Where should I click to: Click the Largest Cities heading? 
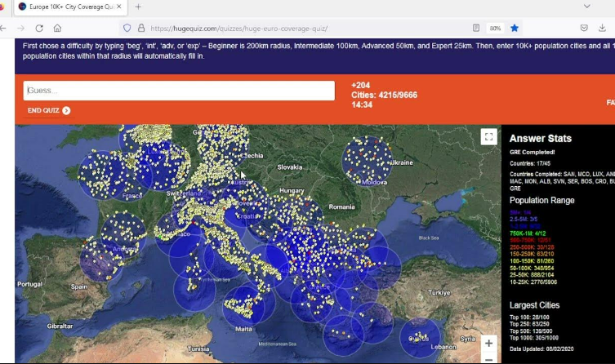(534, 305)
